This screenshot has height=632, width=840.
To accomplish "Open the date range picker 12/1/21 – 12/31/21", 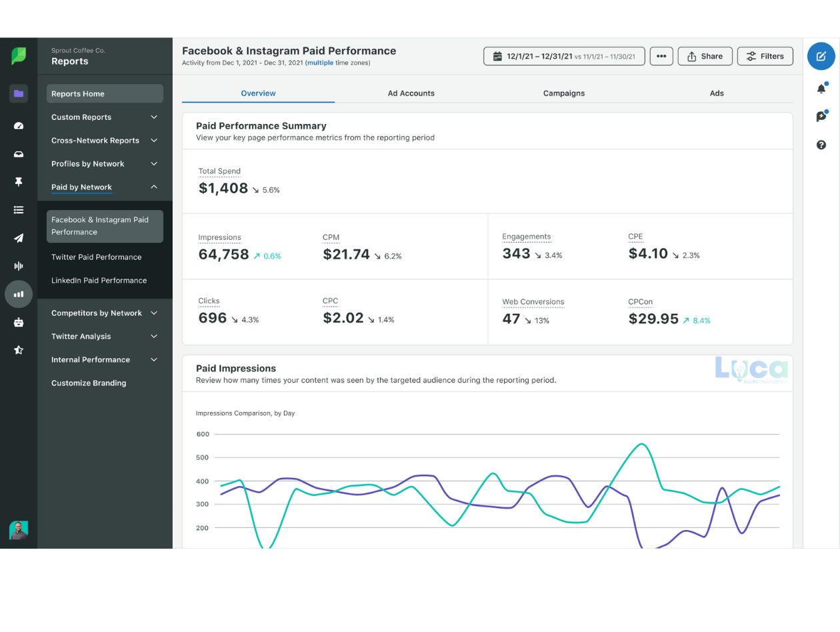I will coord(564,56).
